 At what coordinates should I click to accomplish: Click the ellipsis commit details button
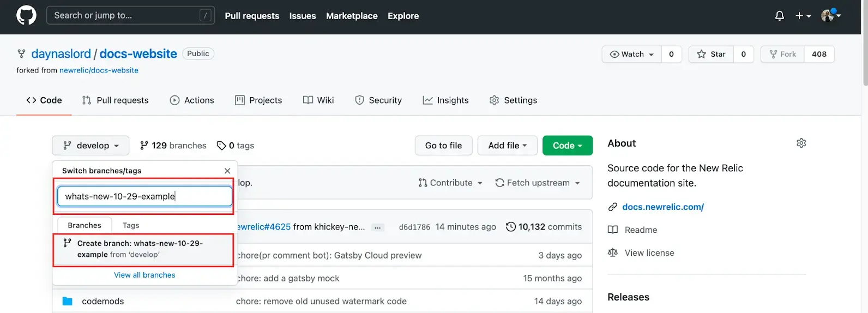pyautogui.click(x=377, y=227)
